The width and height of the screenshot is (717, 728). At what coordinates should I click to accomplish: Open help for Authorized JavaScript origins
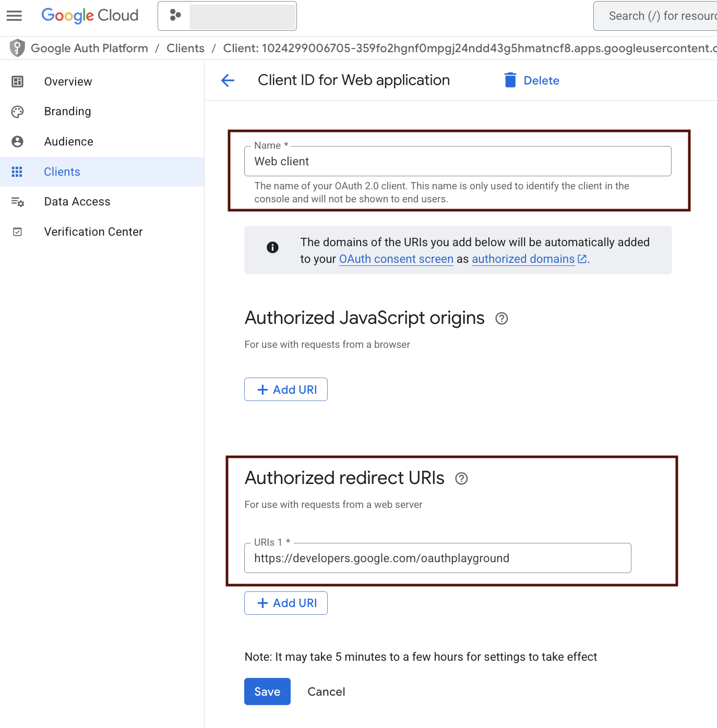501,319
